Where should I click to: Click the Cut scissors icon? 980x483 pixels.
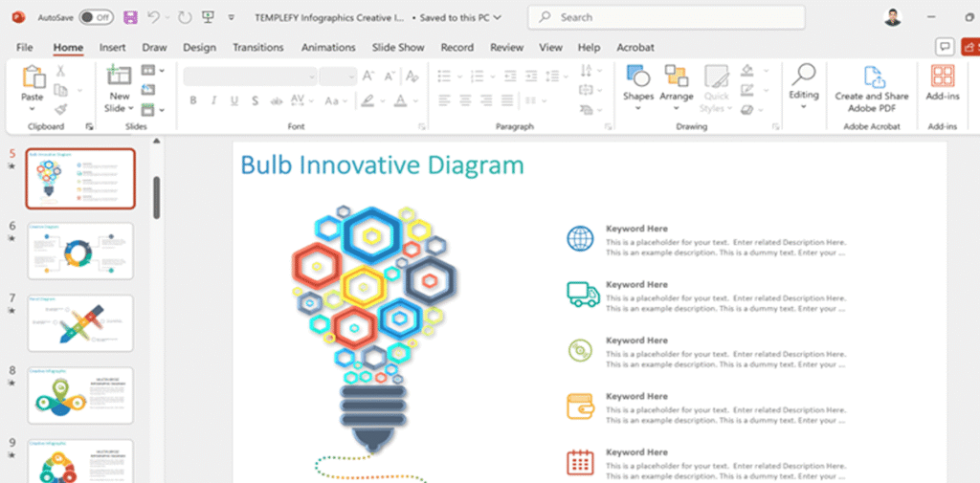pyautogui.click(x=60, y=71)
